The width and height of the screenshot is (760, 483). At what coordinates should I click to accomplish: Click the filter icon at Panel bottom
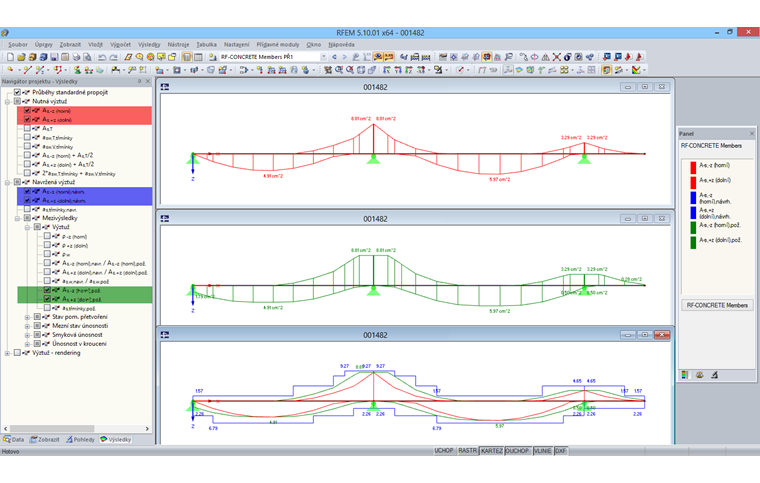coord(714,375)
